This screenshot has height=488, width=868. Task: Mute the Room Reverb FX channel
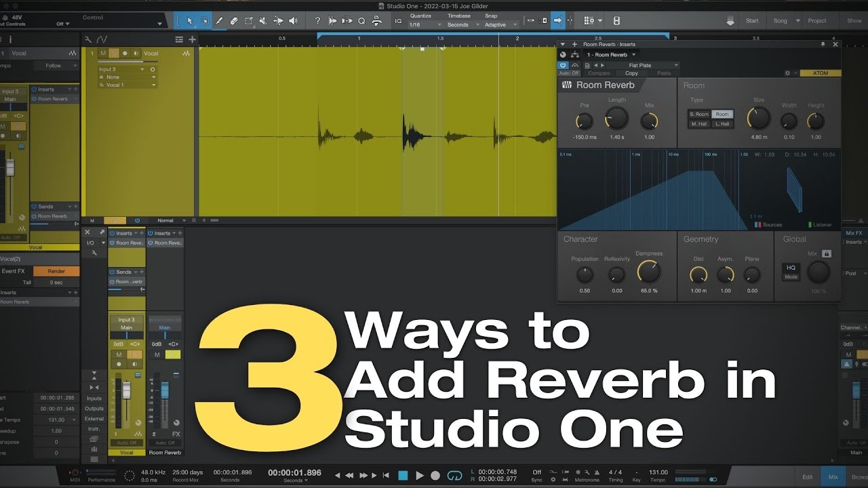pyautogui.click(x=157, y=354)
